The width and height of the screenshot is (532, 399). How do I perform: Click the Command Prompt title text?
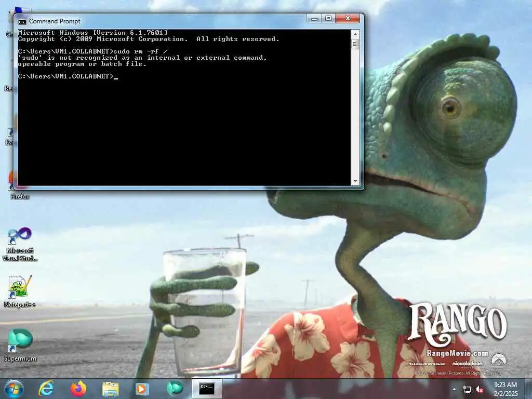click(x=55, y=21)
